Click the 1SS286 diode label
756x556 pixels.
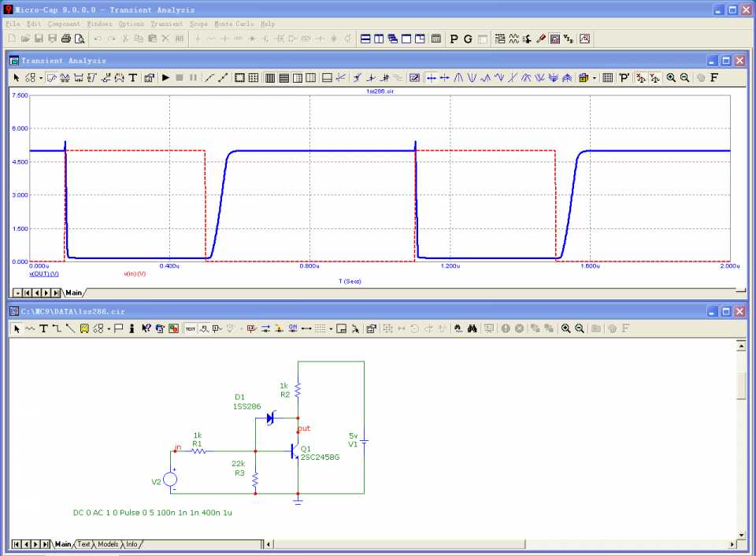pos(246,406)
